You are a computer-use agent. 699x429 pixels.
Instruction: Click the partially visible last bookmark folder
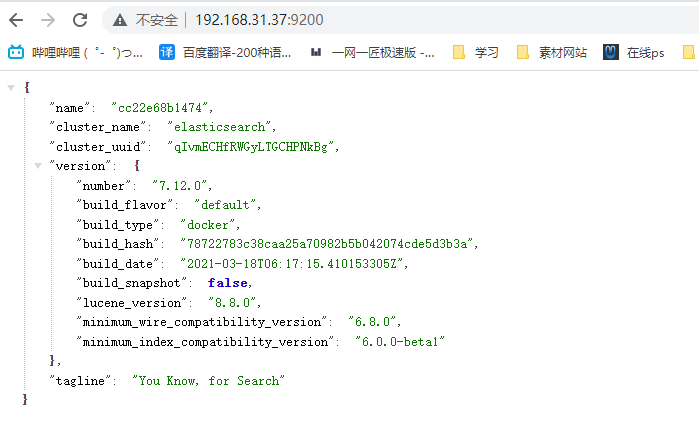(689, 53)
